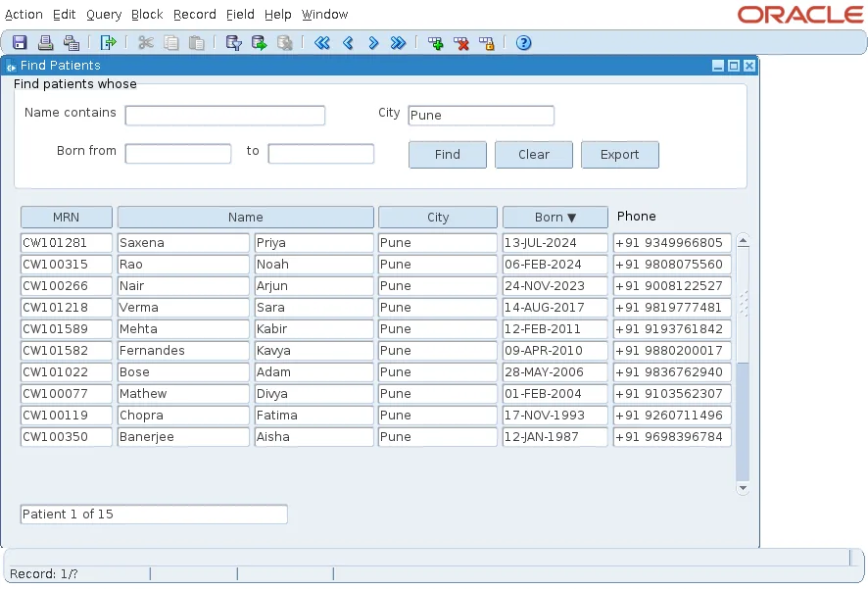
Task: Click the born date 06-FEB-2024
Action: (555, 265)
